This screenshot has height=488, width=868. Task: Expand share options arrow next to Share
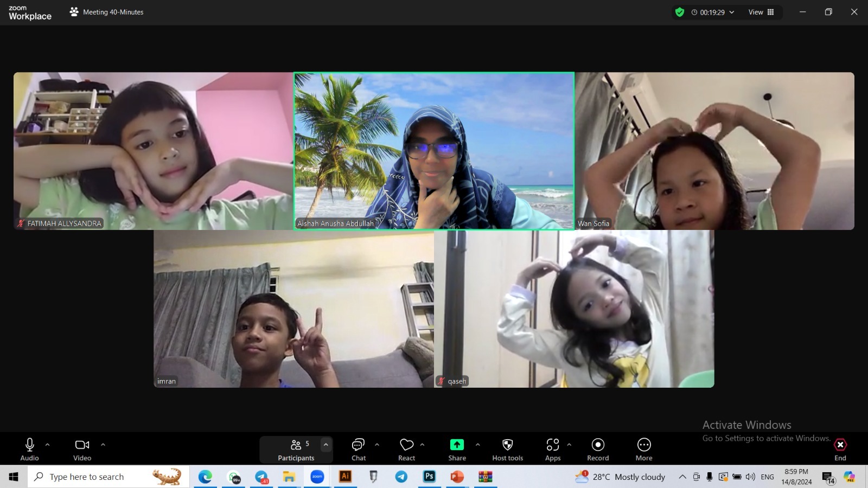click(x=477, y=445)
